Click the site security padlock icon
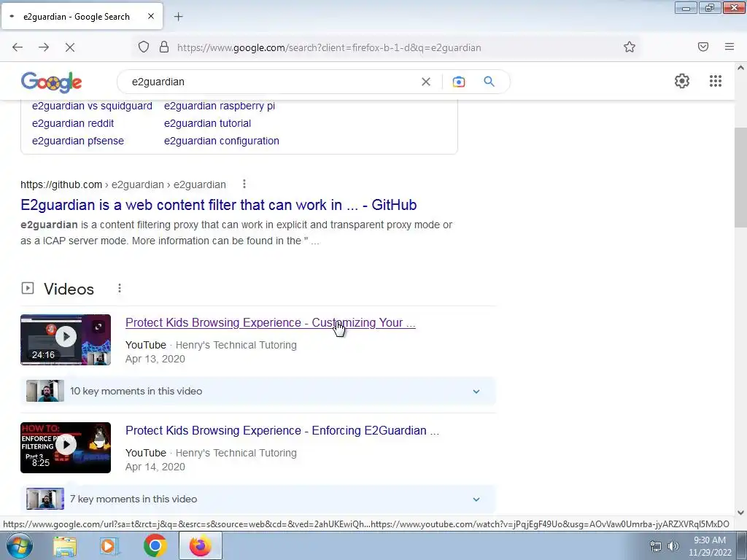This screenshot has width=747, height=560. click(x=164, y=47)
